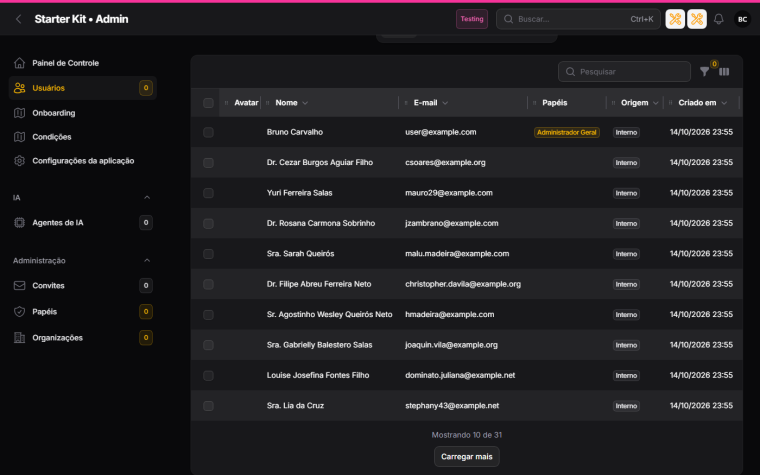
Task: Collapse the IA sidebar section
Action: coord(147,197)
